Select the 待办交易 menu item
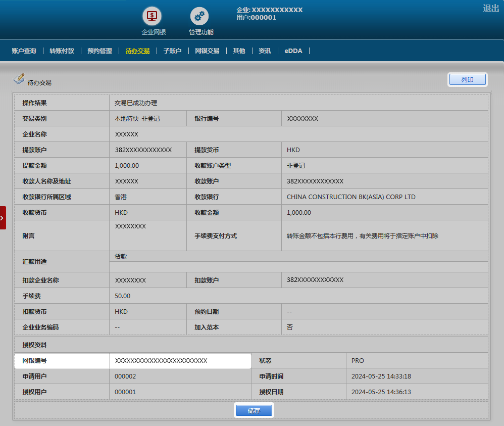Screen dimensions: 504x426 tap(137, 51)
